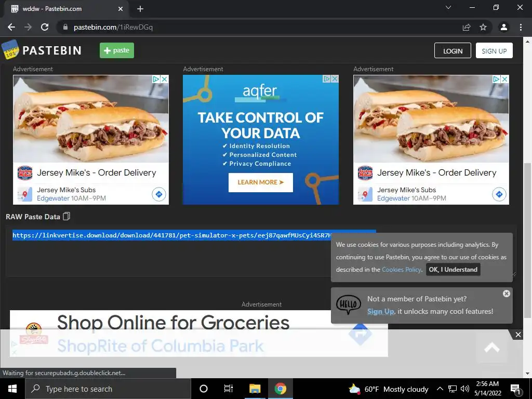Viewport: 532px width, 399px height.
Task: Close the bottom sticky ad banner
Action: click(x=518, y=335)
